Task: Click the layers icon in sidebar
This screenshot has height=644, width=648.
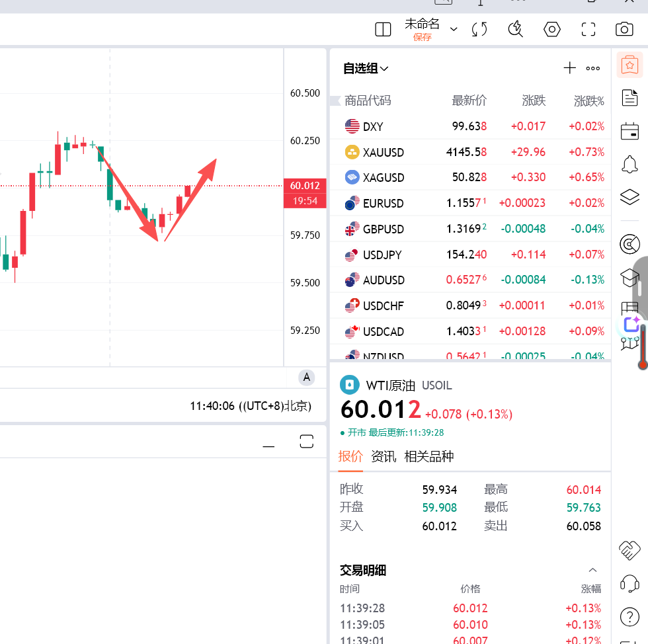Action: pos(630,196)
